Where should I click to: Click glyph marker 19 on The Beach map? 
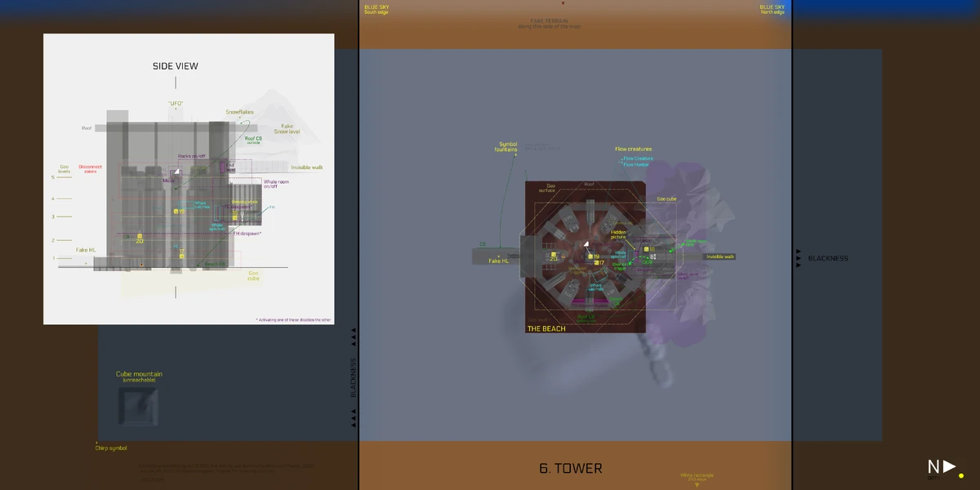click(590, 256)
